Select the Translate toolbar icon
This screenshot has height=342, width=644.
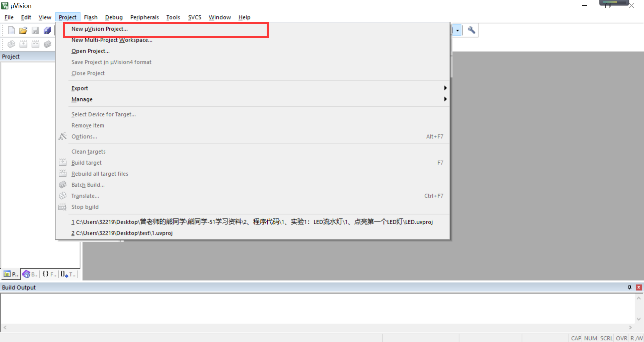pos(11,44)
